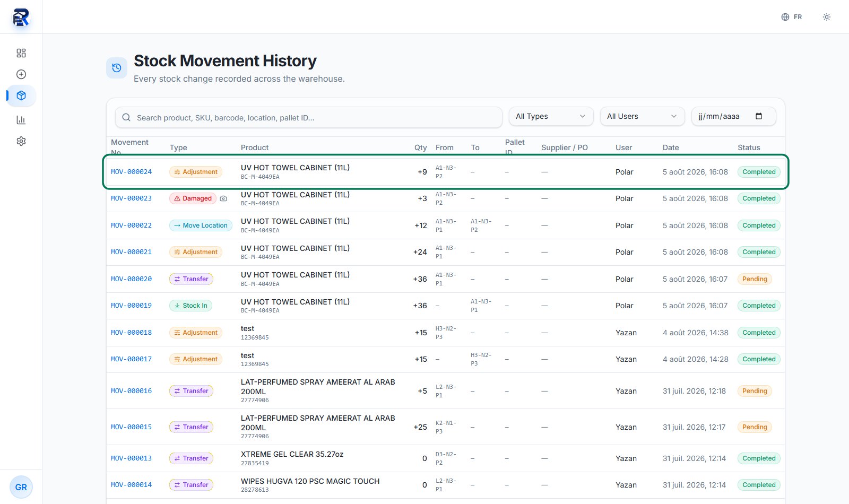Click the calendar icon in date filter
This screenshot has width=849, height=504.
(x=759, y=116)
